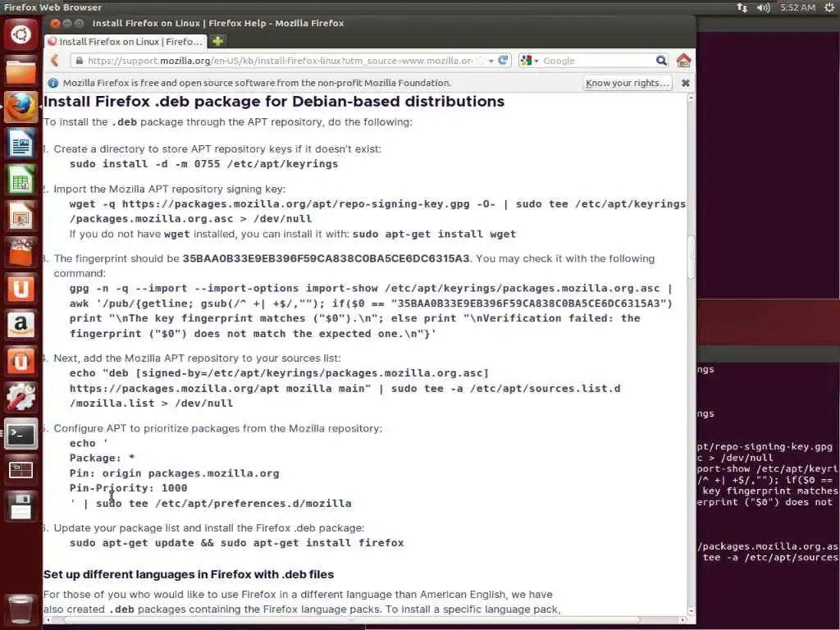Viewport: 840px width, 630px height.
Task: Open the Files manager from launcher
Action: tap(21, 71)
